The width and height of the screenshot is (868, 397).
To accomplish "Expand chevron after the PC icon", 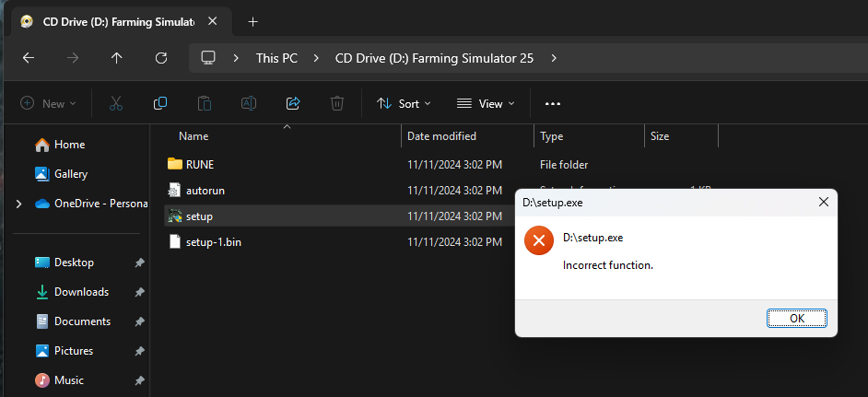I will (x=236, y=58).
